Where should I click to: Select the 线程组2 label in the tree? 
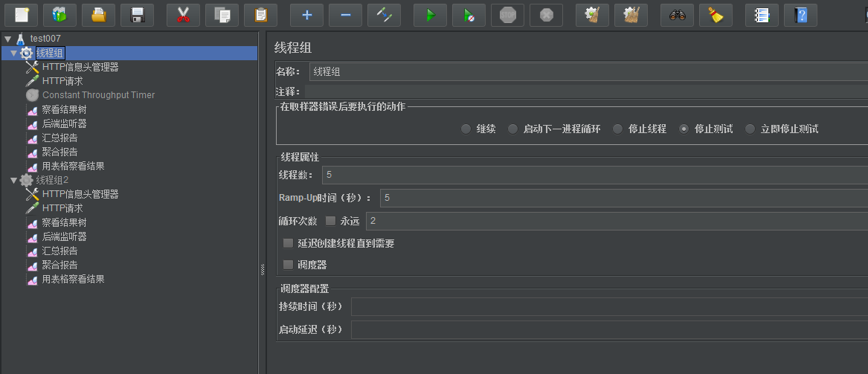(x=52, y=180)
